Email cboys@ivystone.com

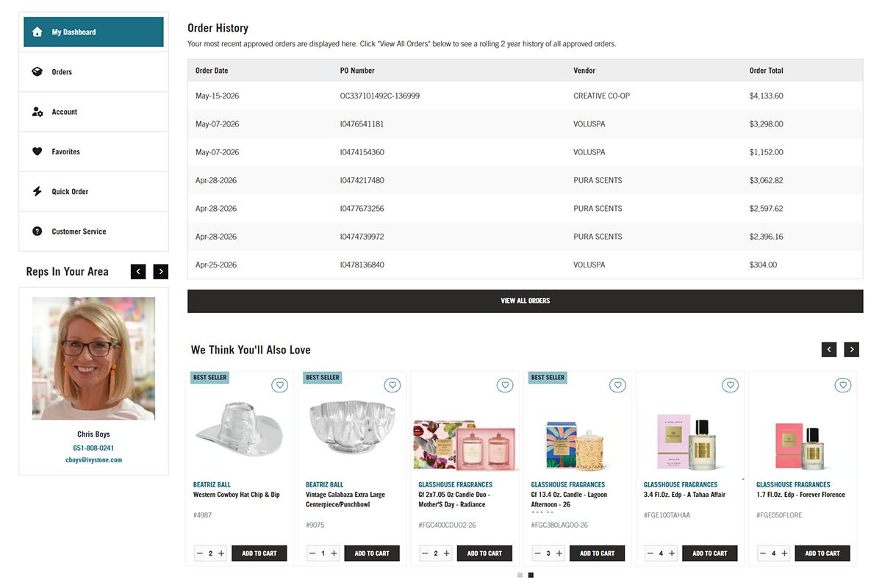point(93,460)
